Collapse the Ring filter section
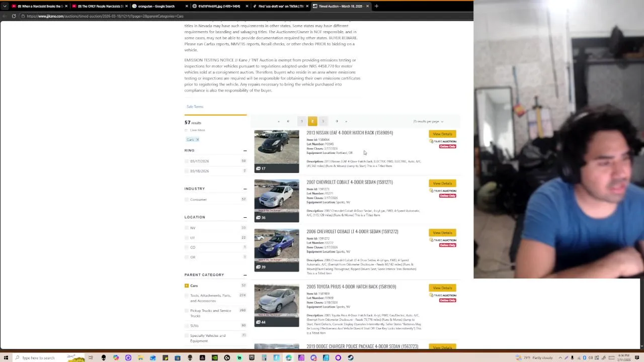Viewport: 644px width, 362px height. [x=245, y=150]
